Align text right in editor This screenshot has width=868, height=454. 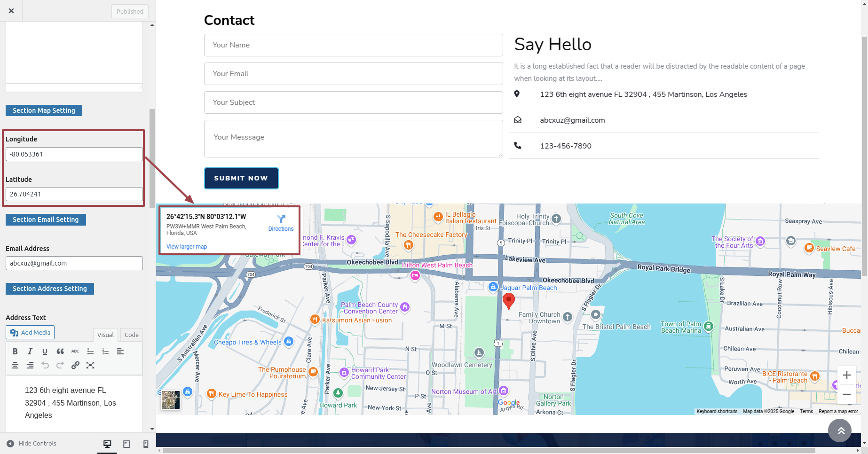click(x=30, y=365)
